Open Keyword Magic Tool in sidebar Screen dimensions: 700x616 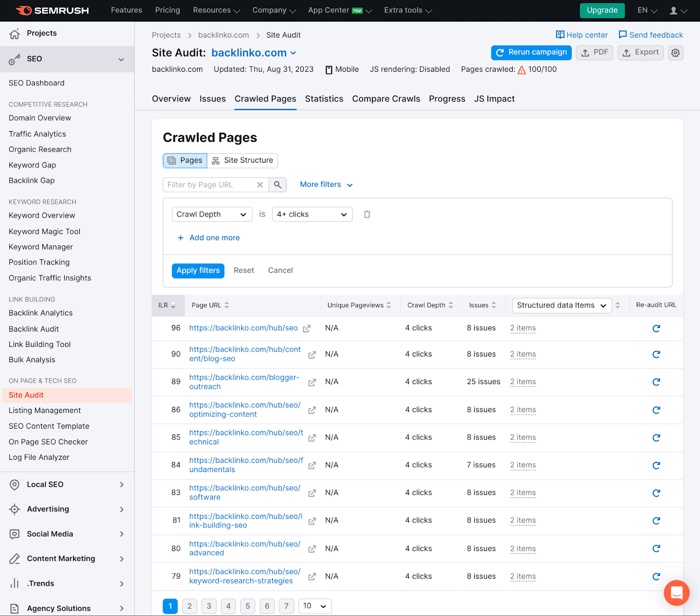[x=45, y=231]
